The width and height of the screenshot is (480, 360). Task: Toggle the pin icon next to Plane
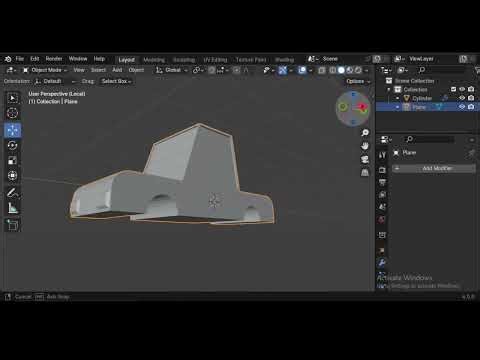click(x=471, y=153)
